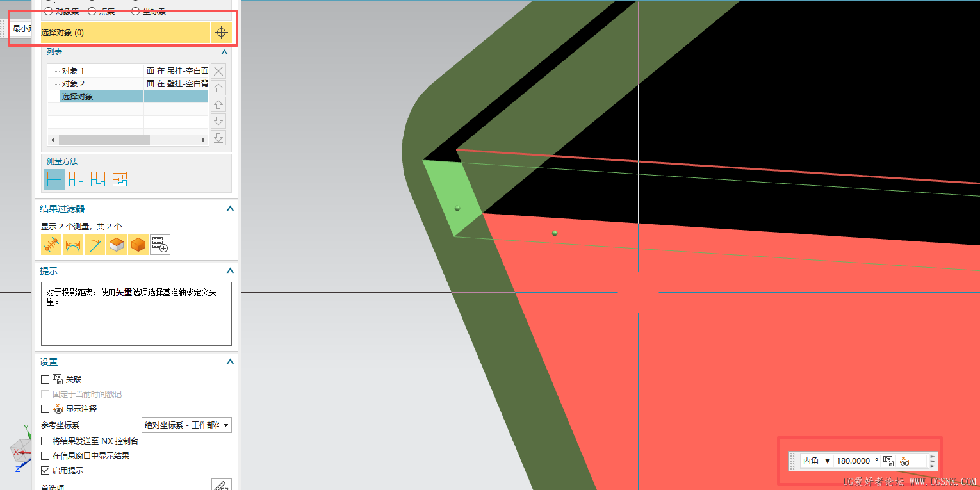The height and width of the screenshot is (490, 980).
Task: Click the 180.0000 angle value field
Action: [853, 461]
